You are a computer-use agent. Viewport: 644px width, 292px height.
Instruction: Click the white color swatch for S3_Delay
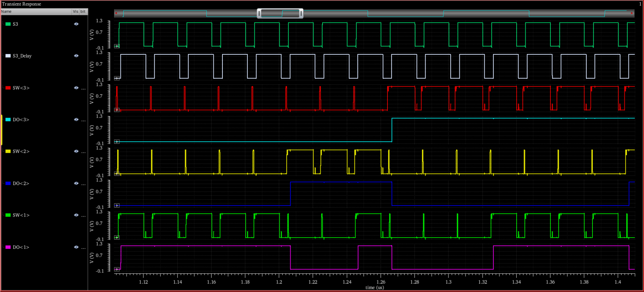8,56
